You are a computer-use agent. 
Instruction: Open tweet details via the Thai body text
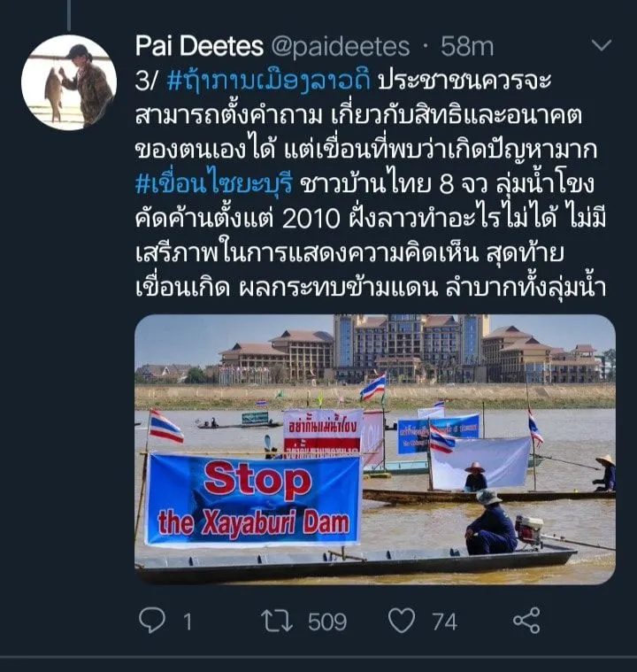[x=371, y=184]
